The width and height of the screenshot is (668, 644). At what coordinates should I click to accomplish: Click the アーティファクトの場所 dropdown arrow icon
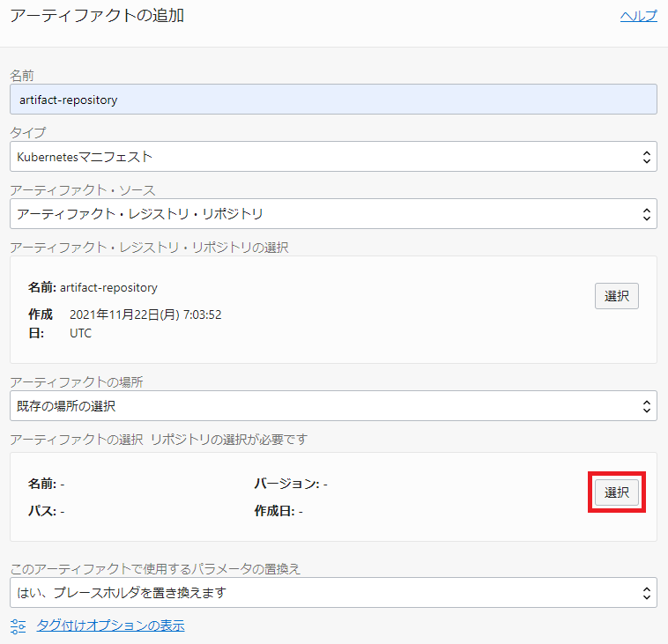(647, 406)
